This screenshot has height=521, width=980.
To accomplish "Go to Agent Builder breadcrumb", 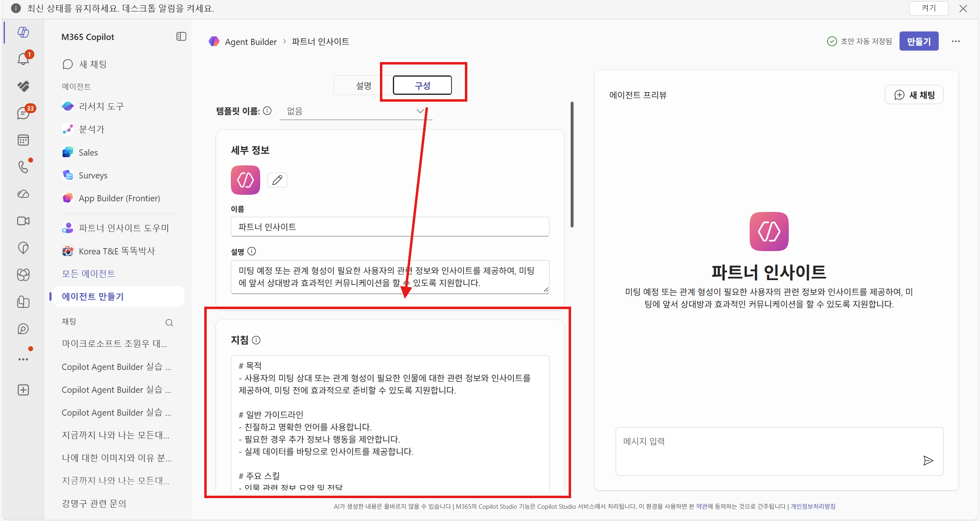I will click(250, 42).
